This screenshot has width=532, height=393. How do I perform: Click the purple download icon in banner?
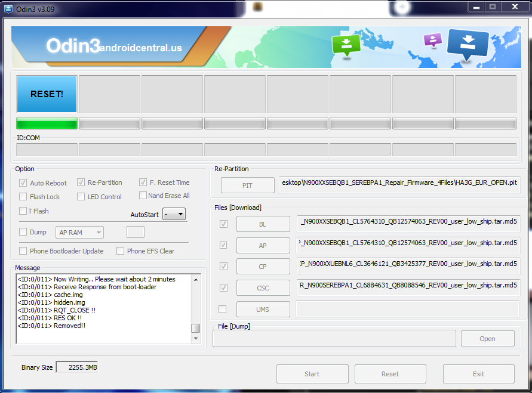[433, 40]
